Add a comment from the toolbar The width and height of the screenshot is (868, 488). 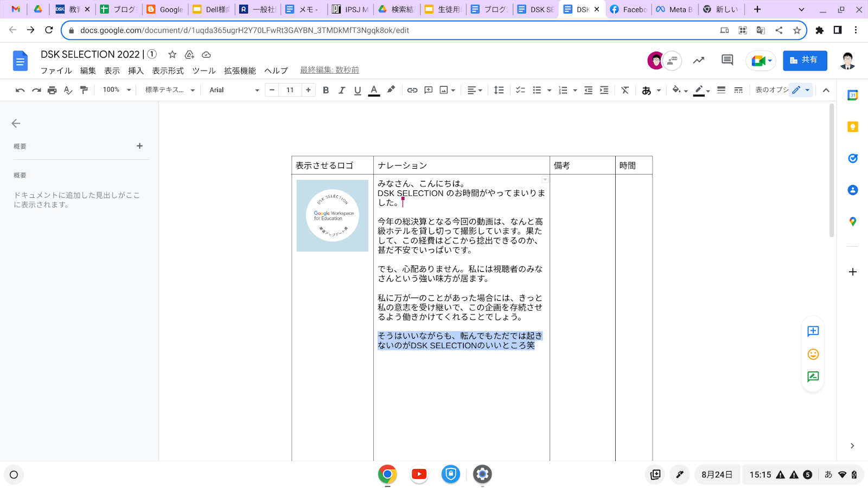[429, 90]
